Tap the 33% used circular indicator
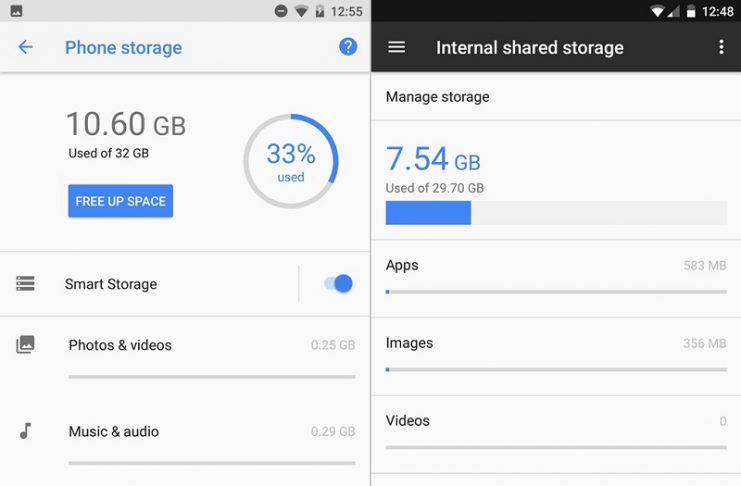 click(291, 162)
